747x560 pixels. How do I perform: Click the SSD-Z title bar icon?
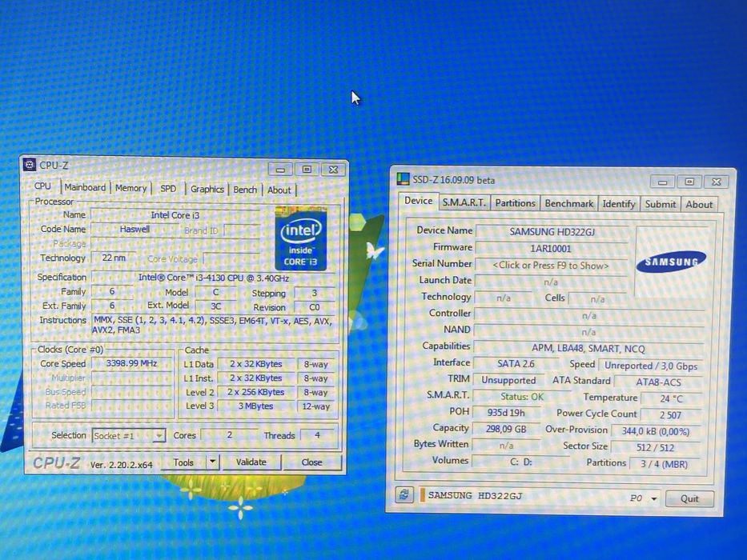tap(403, 179)
